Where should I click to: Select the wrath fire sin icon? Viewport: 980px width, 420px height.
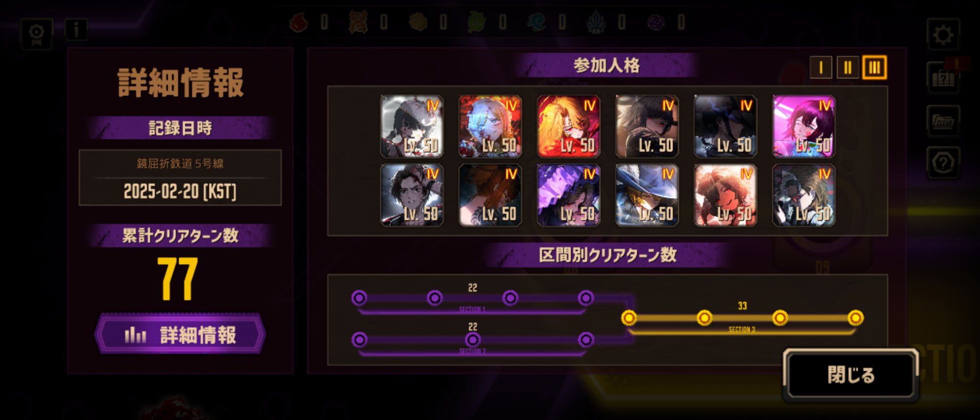point(298,23)
